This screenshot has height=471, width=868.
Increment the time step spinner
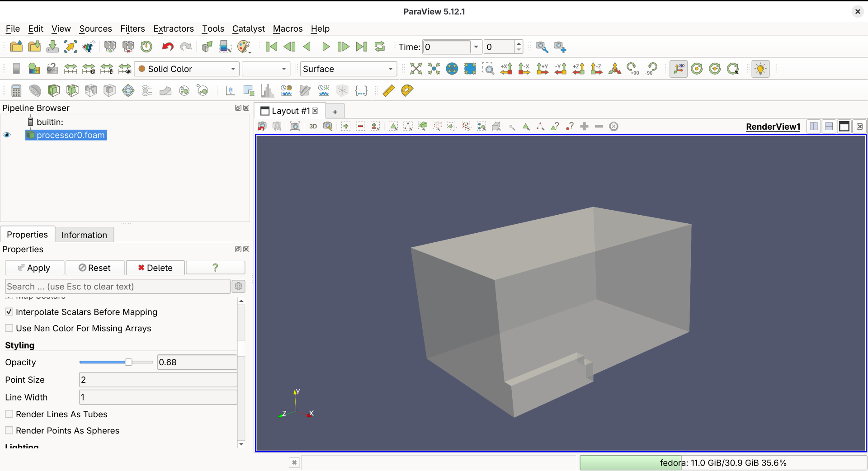coord(519,43)
